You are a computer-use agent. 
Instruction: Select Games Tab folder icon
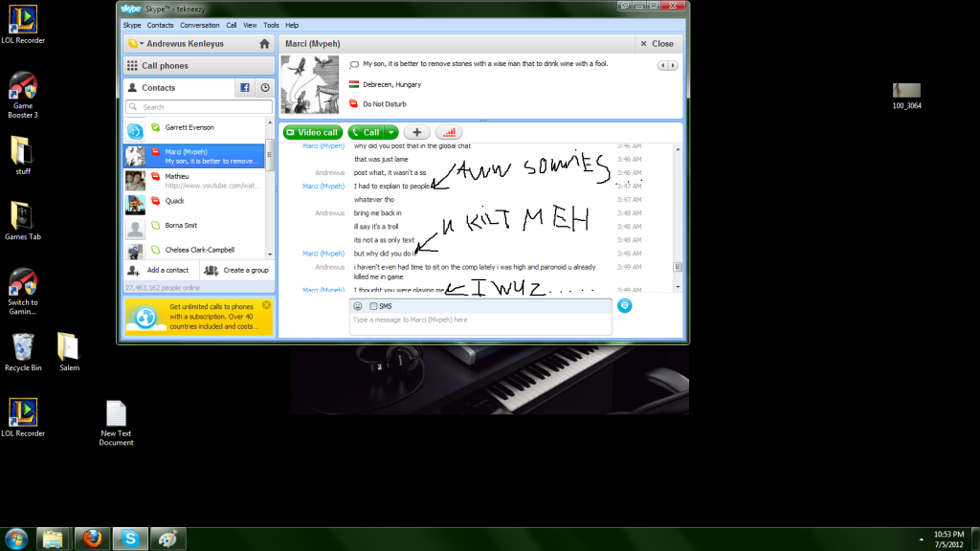point(23,221)
